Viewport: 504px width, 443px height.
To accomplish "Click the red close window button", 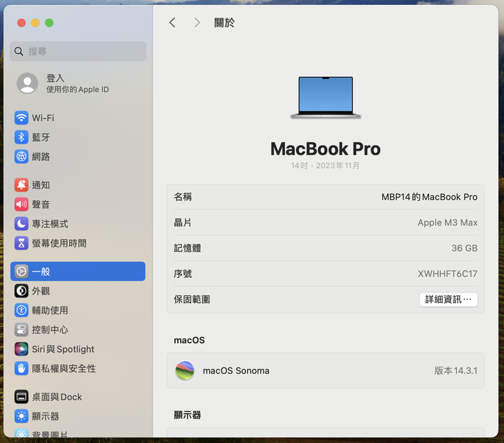I will (22, 23).
